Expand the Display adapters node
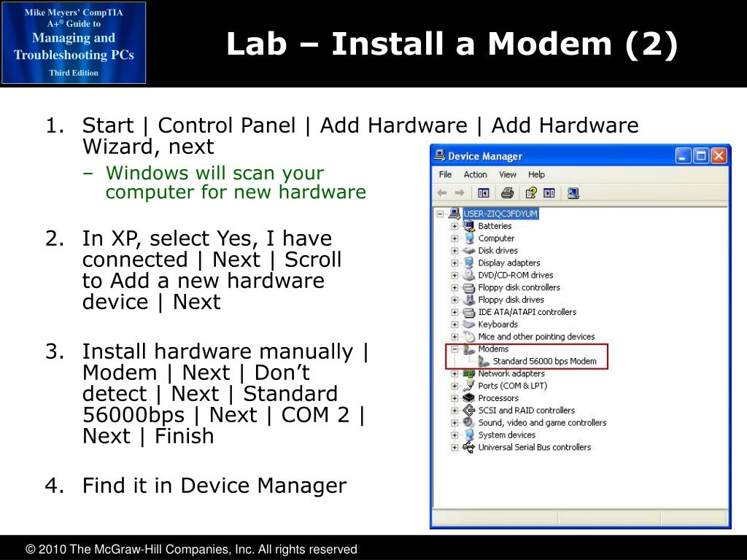Viewport: 747px width, 560px height. click(x=454, y=262)
